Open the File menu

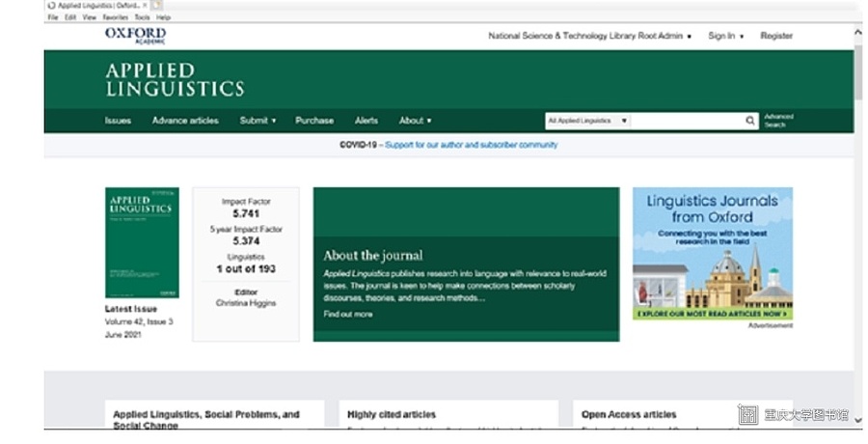(53, 17)
